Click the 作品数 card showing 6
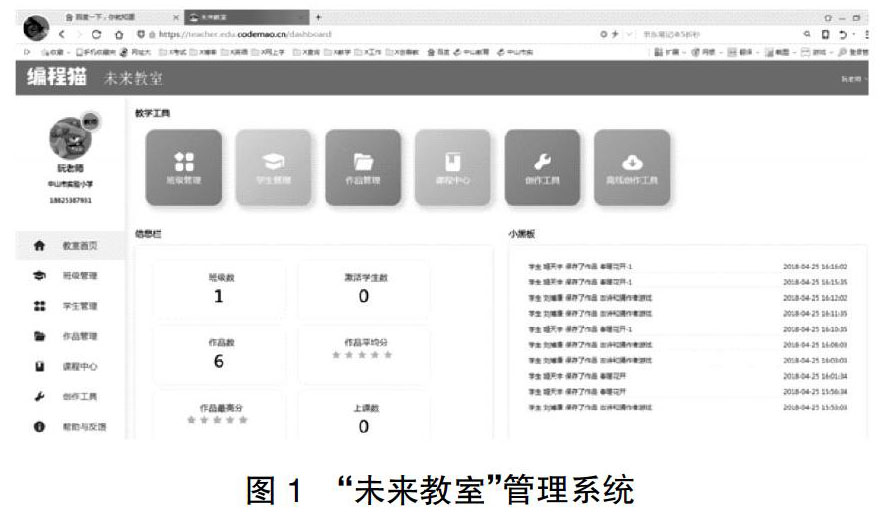This screenshot has width=894, height=522. pyautogui.click(x=220, y=354)
